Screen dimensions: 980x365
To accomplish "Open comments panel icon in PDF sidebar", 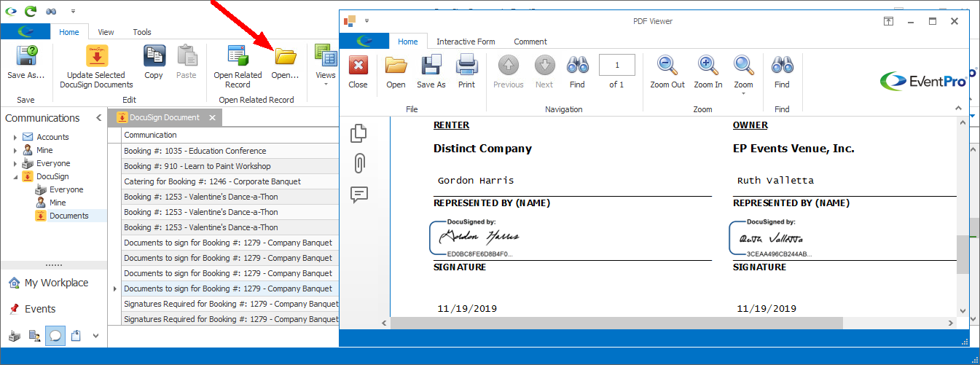I will pos(358,195).
